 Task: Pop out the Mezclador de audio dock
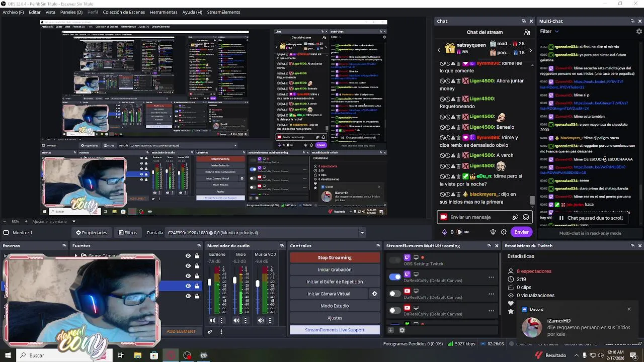tap(282, 246)
